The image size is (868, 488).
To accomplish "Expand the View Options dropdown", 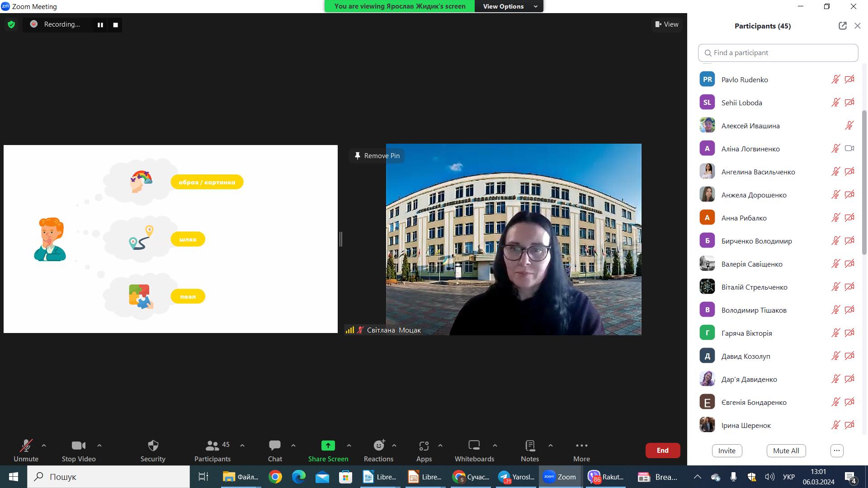I will tap(509, 6).
